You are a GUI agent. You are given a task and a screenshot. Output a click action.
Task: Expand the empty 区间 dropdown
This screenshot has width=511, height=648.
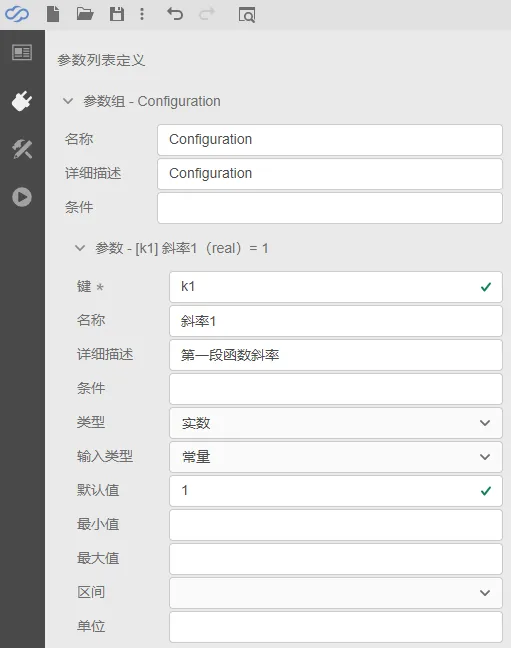[x=336, y=593]
